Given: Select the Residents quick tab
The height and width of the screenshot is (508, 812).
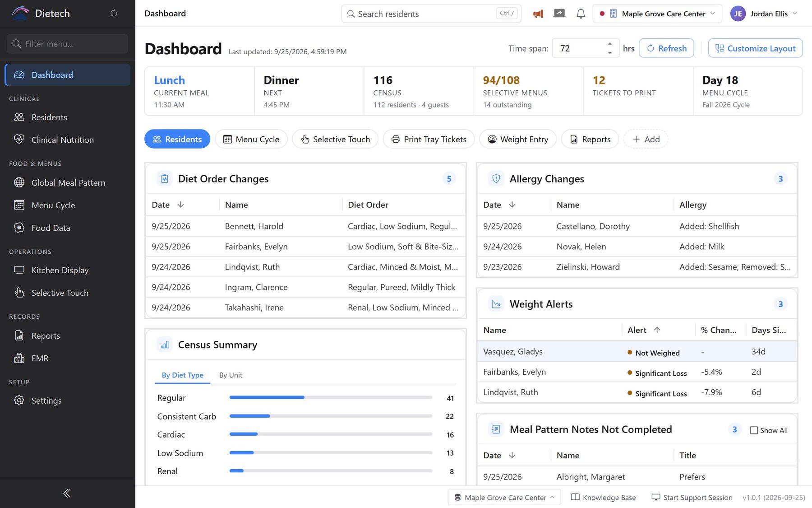Looking at the screenshot, I should coord(177,139).
